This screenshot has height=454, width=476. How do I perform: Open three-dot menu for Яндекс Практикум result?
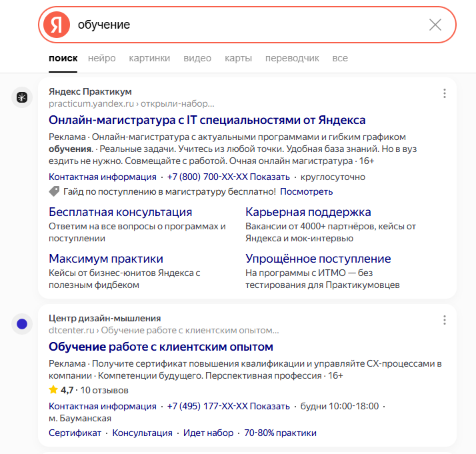445,93
